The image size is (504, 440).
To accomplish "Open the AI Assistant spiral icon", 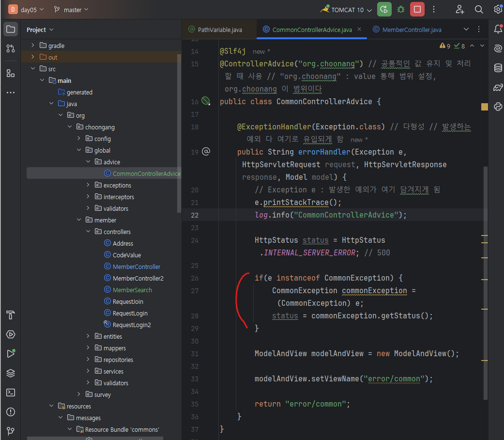I will [x=498, y=48].
